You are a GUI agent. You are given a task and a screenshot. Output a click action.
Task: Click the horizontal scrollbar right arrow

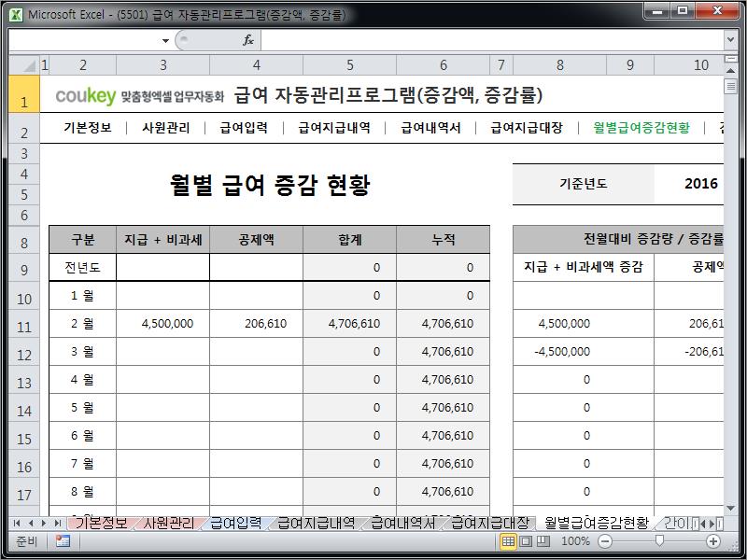point(712,524)
